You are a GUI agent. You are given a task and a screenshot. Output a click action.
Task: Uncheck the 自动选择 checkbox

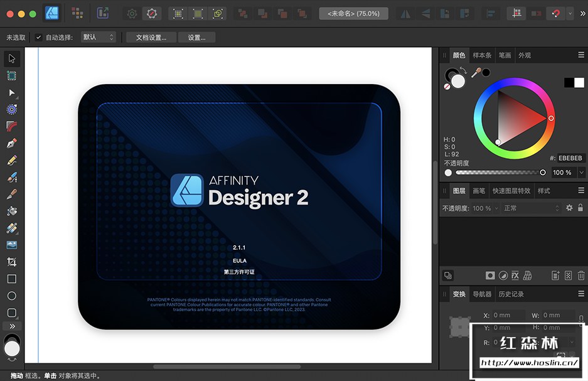coord(38,38)
